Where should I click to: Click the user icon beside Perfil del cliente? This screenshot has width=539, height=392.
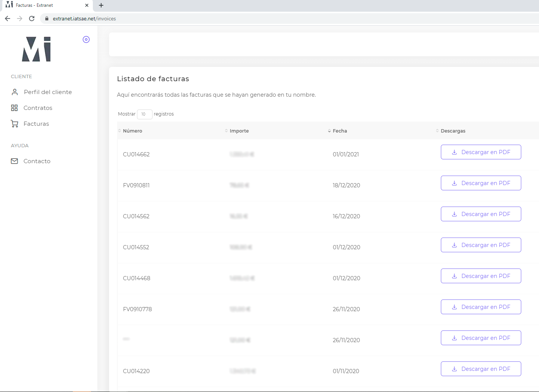coord(15,92)
